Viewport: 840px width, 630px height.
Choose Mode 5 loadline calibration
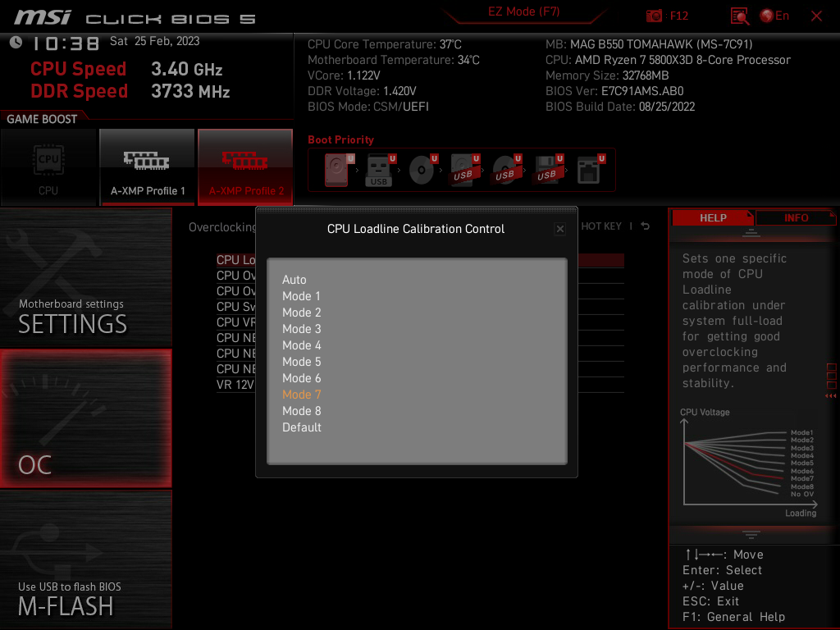pos(302,362)
